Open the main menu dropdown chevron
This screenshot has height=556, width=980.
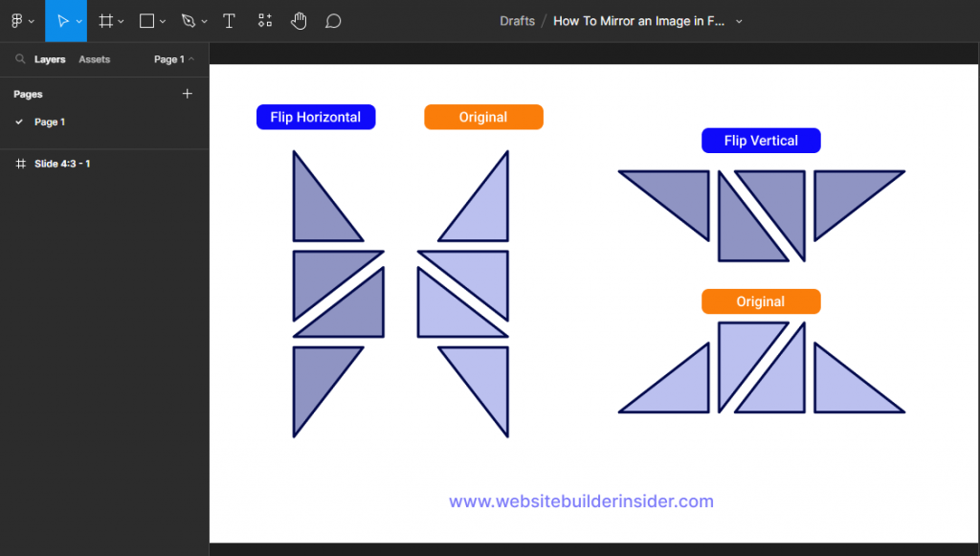click(32, 21)
